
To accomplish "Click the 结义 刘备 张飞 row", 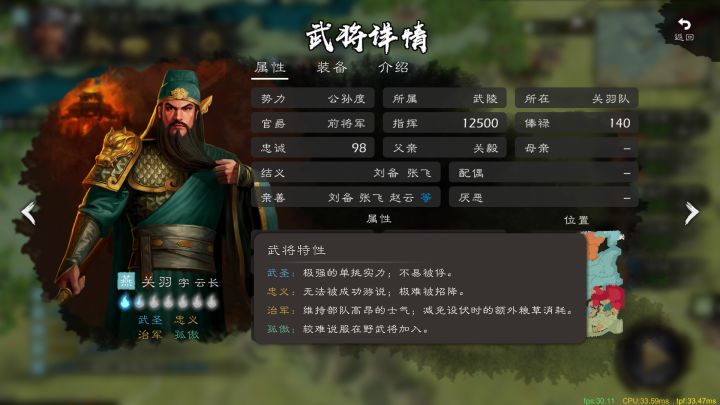I will 346,173.
